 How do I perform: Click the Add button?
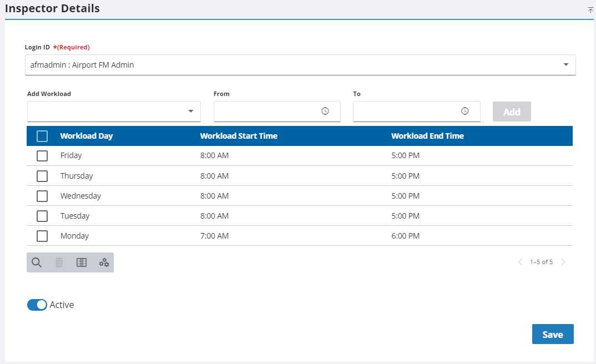511,111
